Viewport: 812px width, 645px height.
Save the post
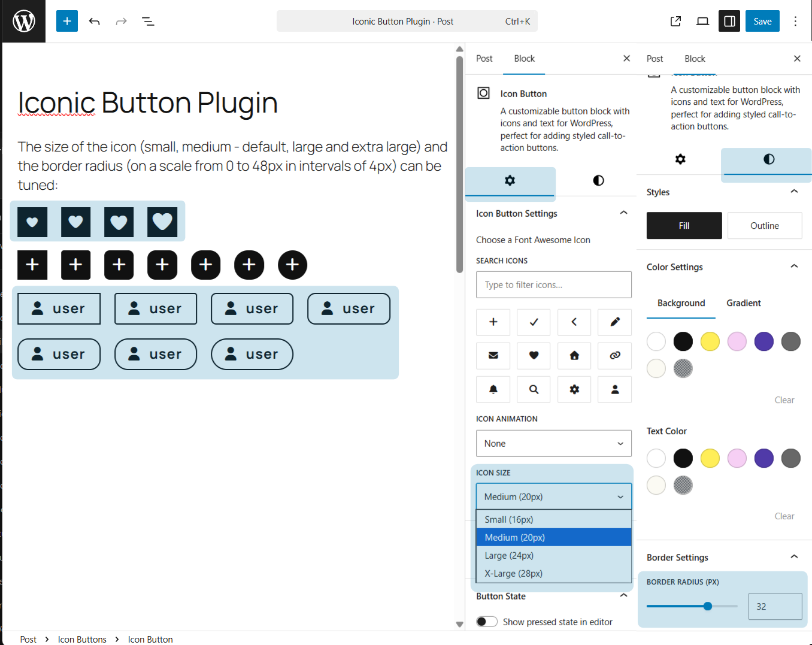click(x=762, y=22)
